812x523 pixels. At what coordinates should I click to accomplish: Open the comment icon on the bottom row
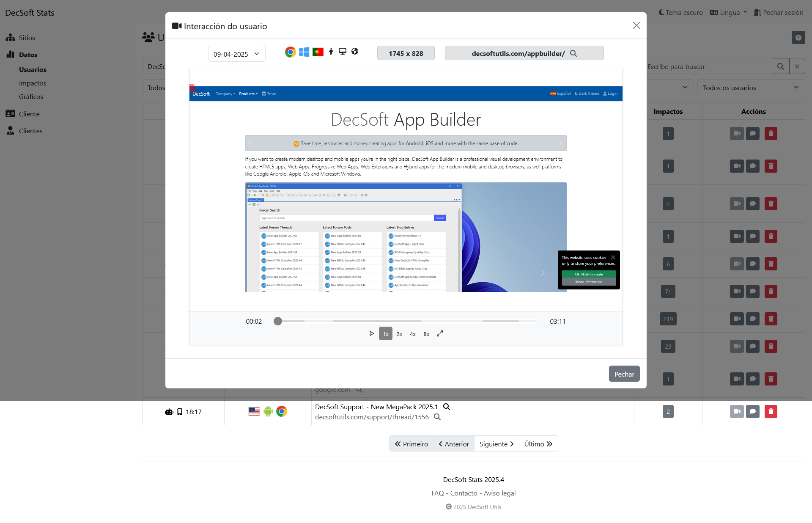(753, 411)
